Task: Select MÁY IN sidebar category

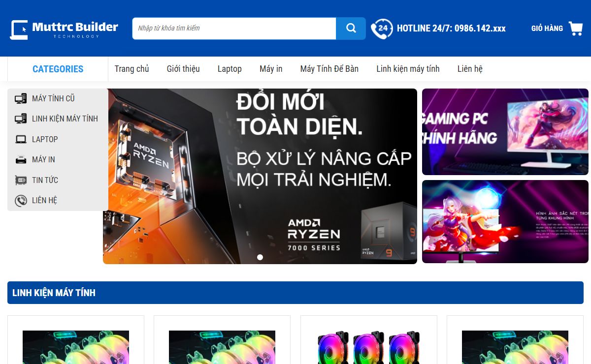Action: 43,159
